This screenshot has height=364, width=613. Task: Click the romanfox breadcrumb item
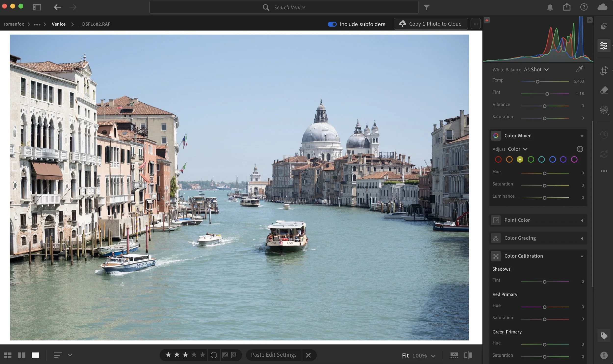pos(14,24)
